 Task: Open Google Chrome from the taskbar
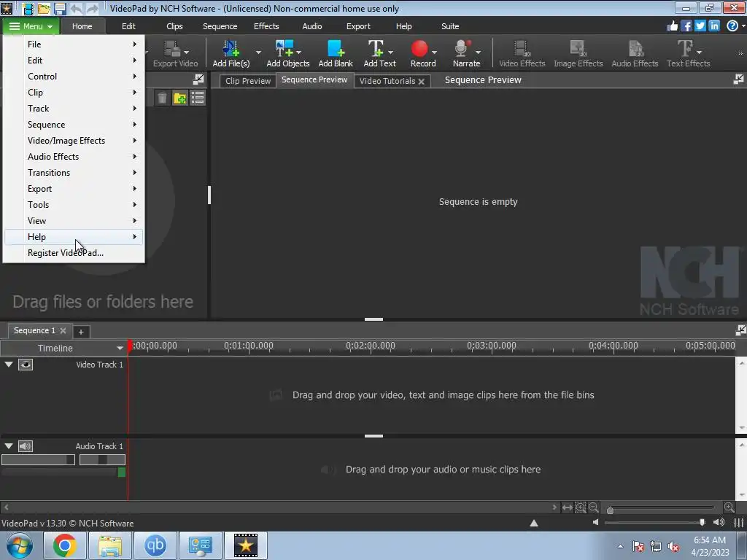point(64,545)
